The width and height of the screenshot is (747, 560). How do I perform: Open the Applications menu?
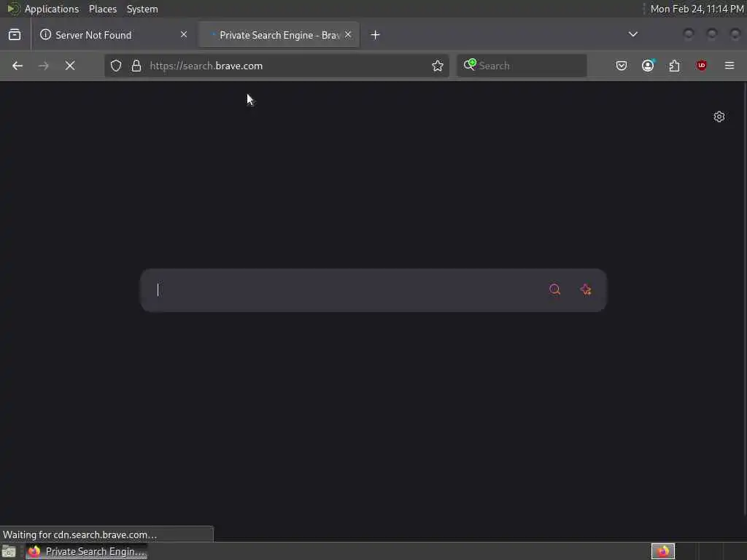pyautogui.click(x=52, y=9)
